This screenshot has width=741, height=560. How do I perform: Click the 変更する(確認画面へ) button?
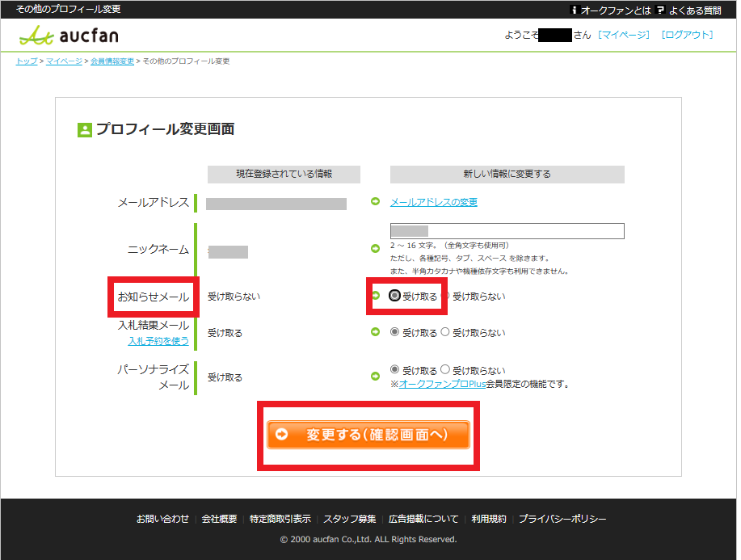coord(368,435)
